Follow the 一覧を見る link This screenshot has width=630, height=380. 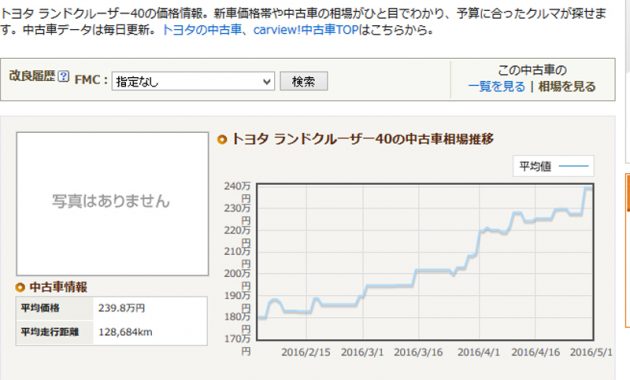[497, 86]
